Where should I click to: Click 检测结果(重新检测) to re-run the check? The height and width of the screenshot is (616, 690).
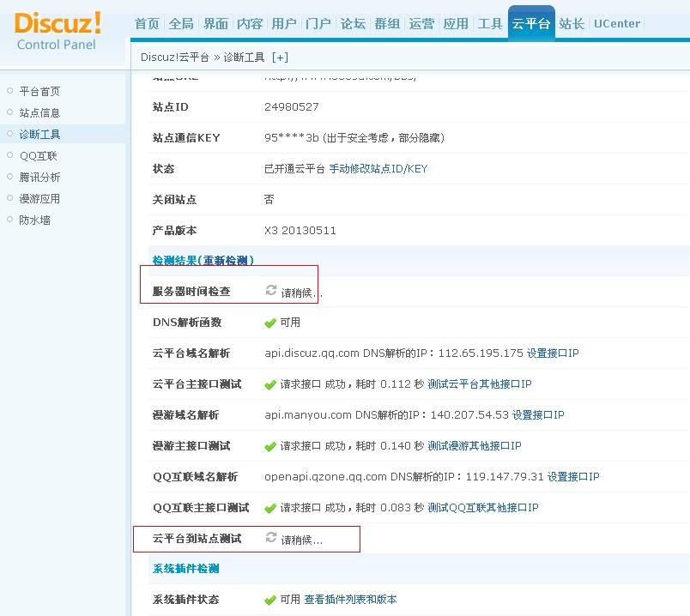click(x=203, y=260)
